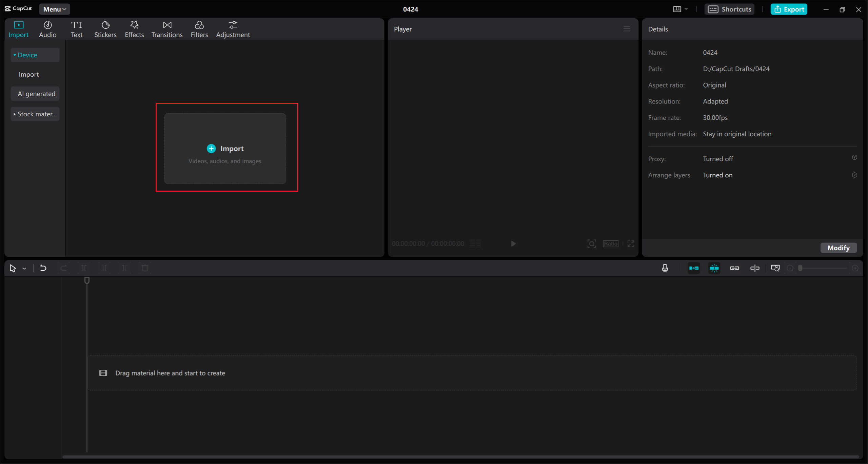The width and height of the screenshot is (868, 464).
Task: Play the preview in Player
Action: [513, 244]
